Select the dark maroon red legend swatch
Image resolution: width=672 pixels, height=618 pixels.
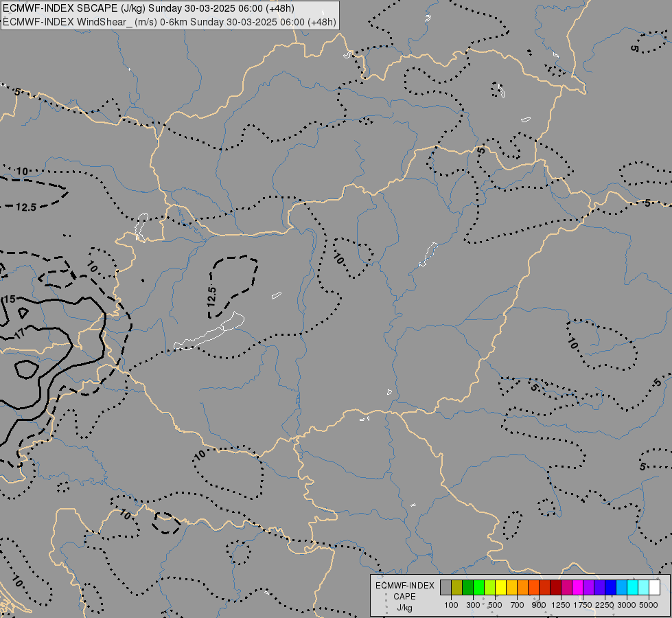[x=556, y=588]
